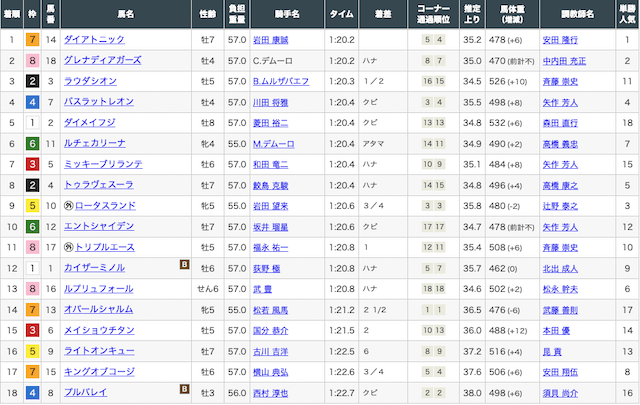Open horse link カイザーミノル
The image size is (640, 405).
[94, 268]
